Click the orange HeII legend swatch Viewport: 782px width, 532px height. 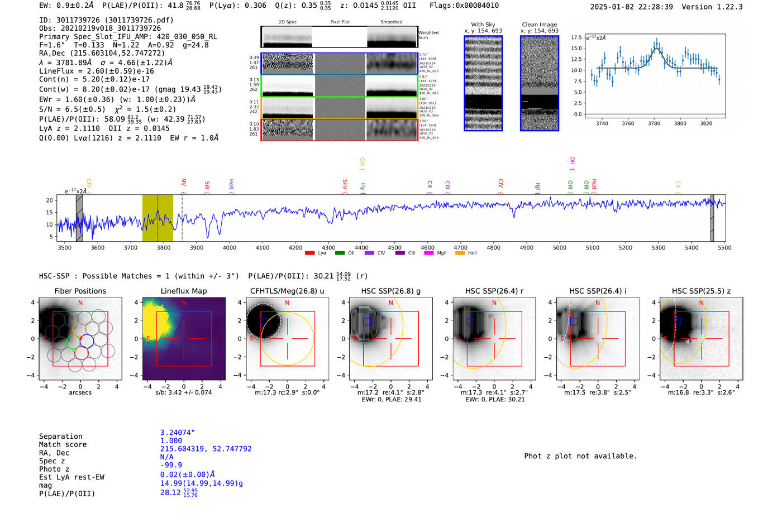(x=460, y=253)
